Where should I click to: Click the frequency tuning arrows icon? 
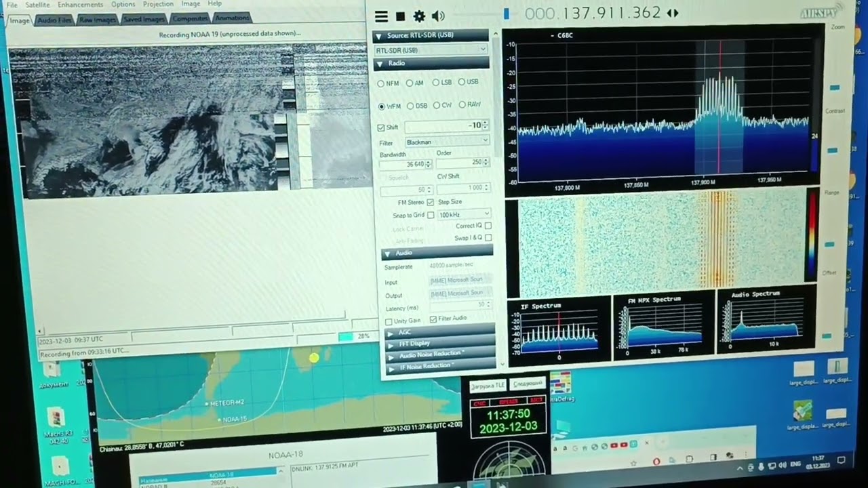[673, 13]
